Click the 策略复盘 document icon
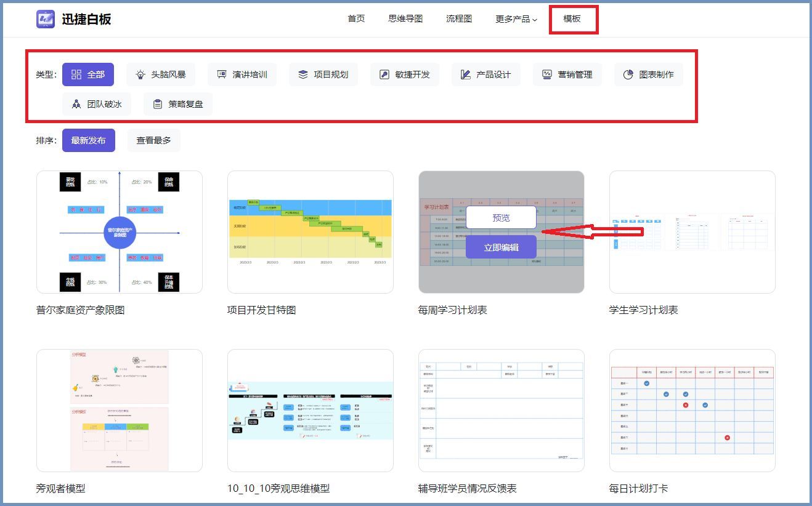Viewport: 812px width, 506px height. tap(158, 104)
